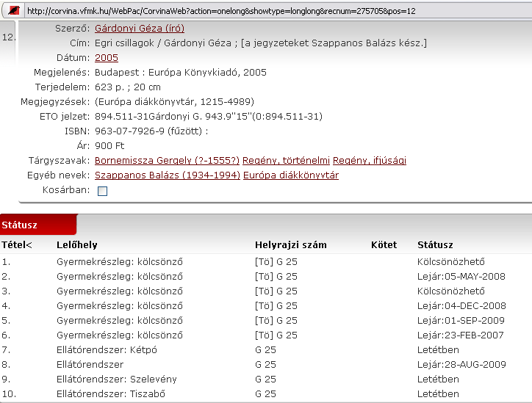
Task: Click the ETO jelzet value
Action: point(209,116)
